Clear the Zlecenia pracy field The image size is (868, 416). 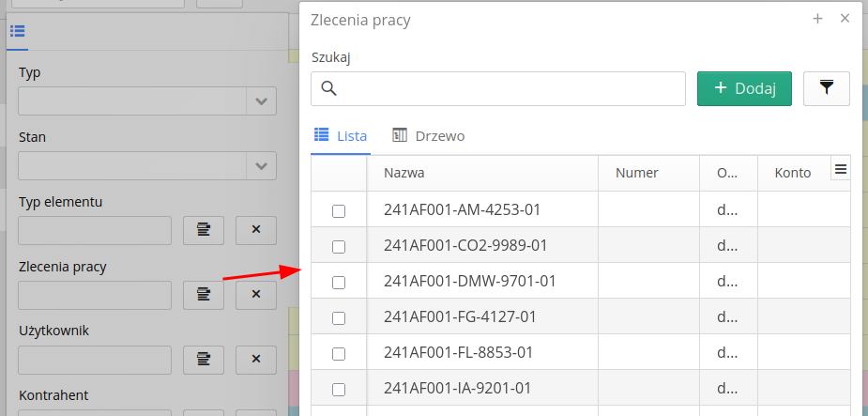coord(255,295)
